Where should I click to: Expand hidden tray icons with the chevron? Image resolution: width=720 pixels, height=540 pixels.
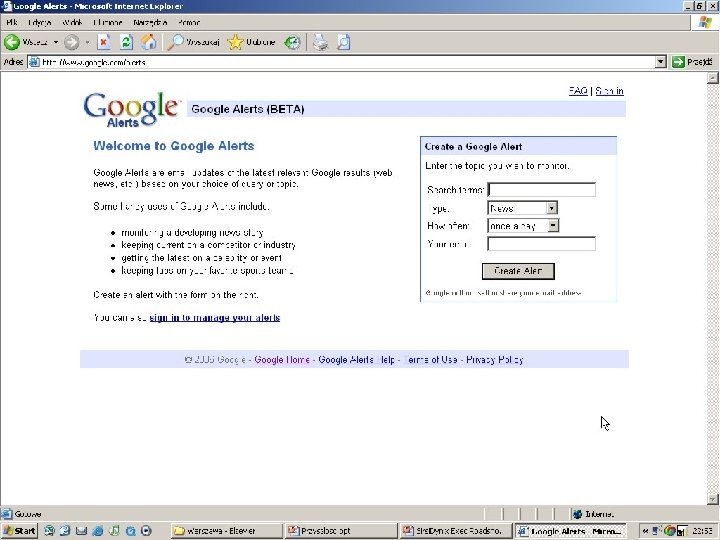[645, 531]
